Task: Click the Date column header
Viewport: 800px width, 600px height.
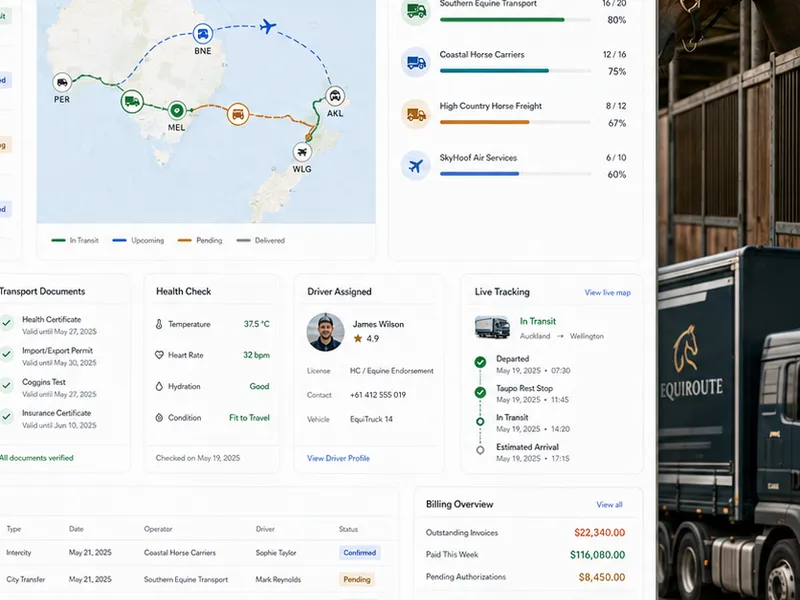Action: pos(76,529)
